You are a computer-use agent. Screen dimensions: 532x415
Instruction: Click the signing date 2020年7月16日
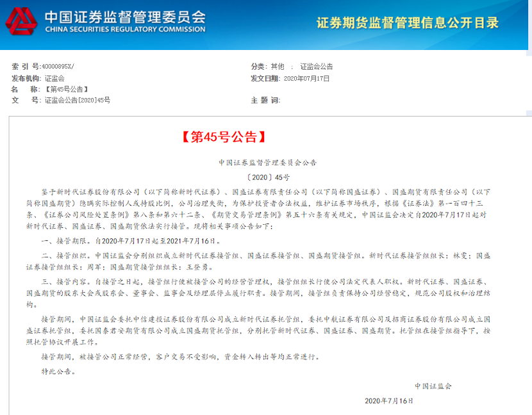(x=390, y=400)
